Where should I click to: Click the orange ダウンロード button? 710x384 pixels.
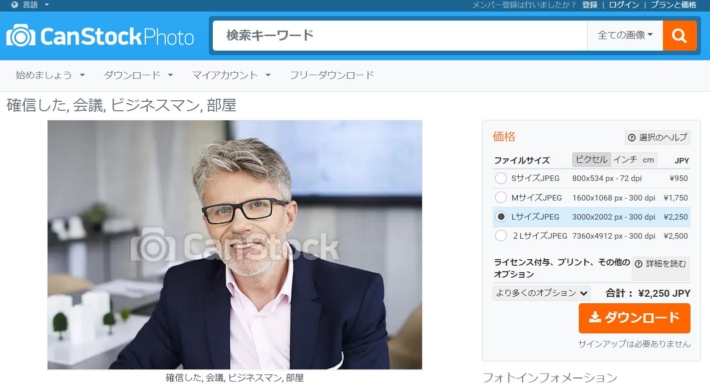[634, 318]
